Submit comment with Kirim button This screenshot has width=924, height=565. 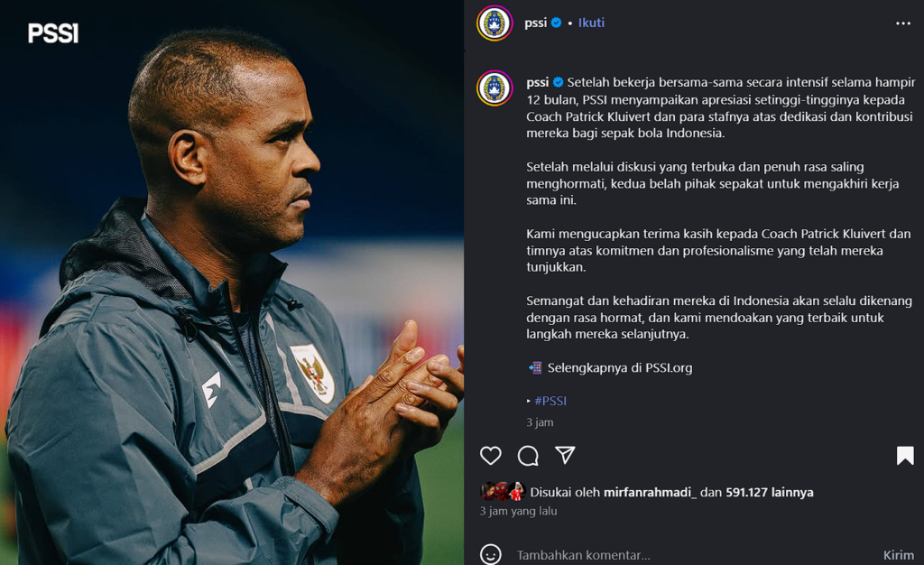(x=899, y=555)
